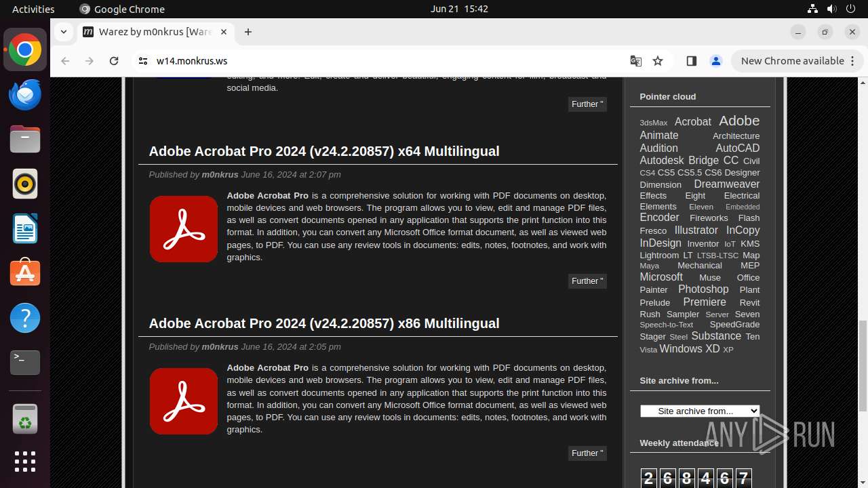Go forward to next page

pos(90,61)
